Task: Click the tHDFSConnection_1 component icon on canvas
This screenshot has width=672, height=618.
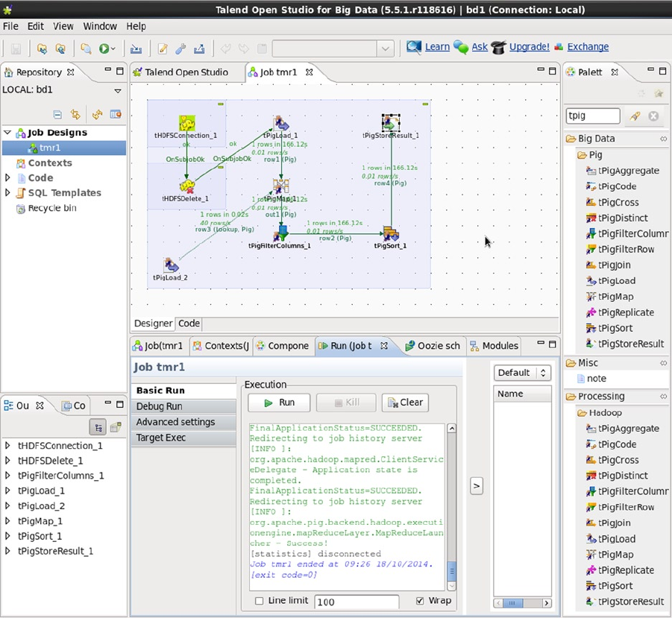Action: click(x=186, y=123)
